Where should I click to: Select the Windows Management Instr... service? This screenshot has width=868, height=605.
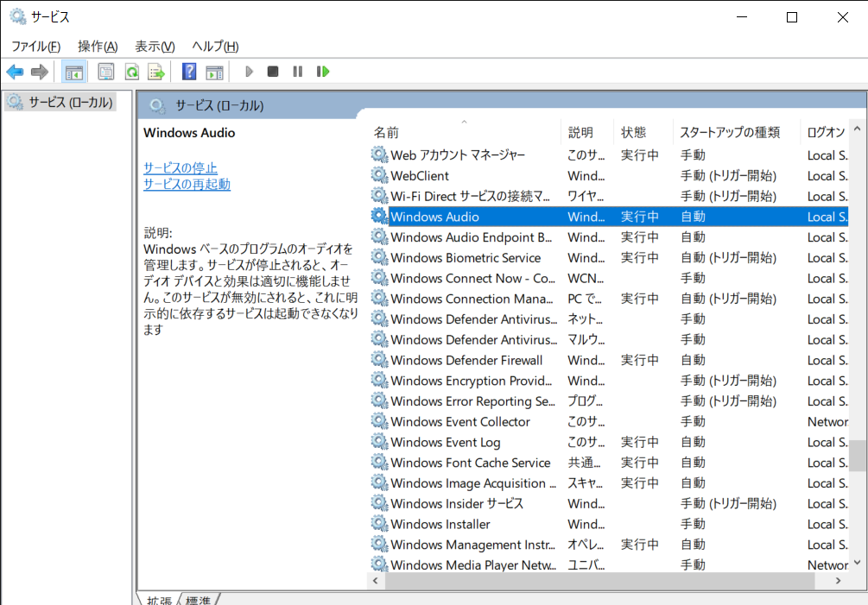609,545
